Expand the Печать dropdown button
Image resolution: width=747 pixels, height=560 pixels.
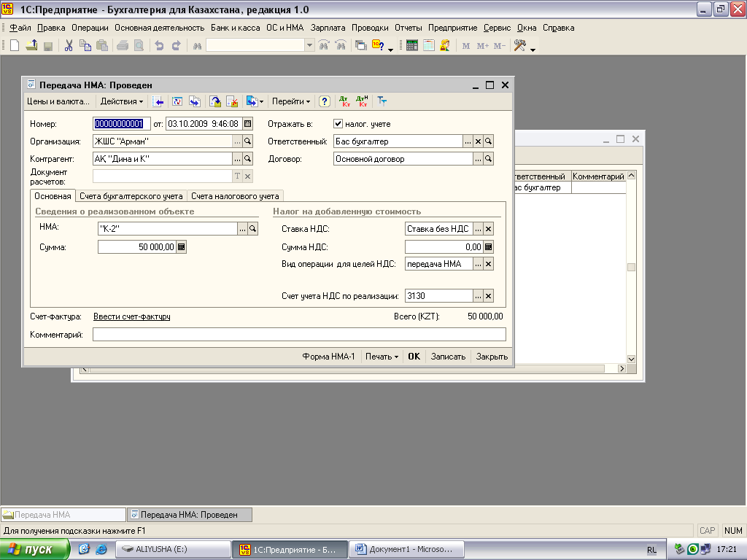(x=382, y=357)
